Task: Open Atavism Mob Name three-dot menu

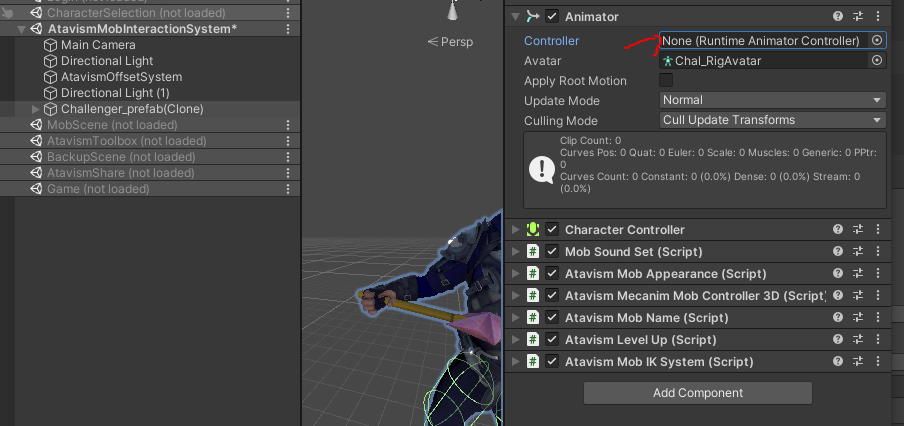Action: (878, 318)
